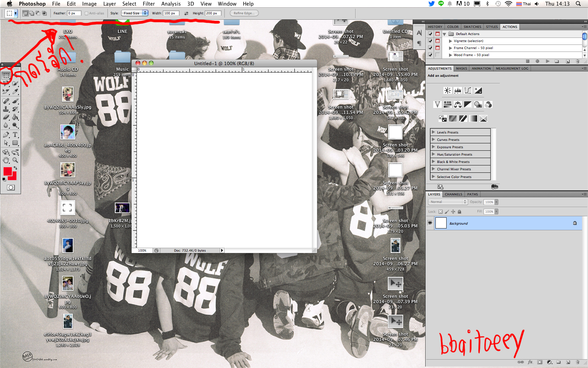Add an Exposure adjustment

(x=478, y=90)
